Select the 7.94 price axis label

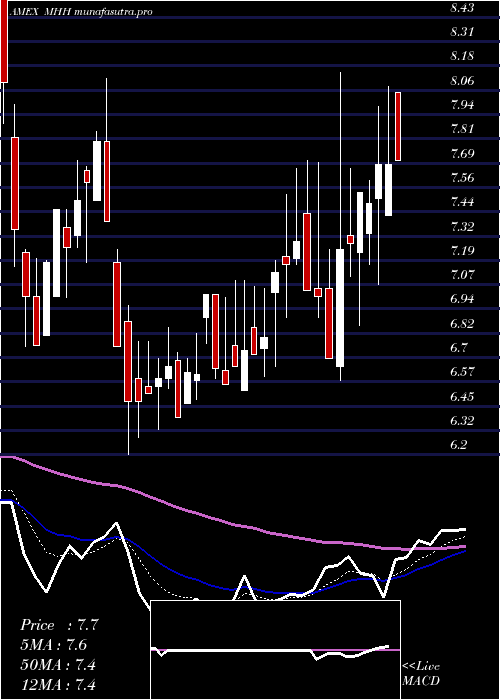tap(462, 105)
